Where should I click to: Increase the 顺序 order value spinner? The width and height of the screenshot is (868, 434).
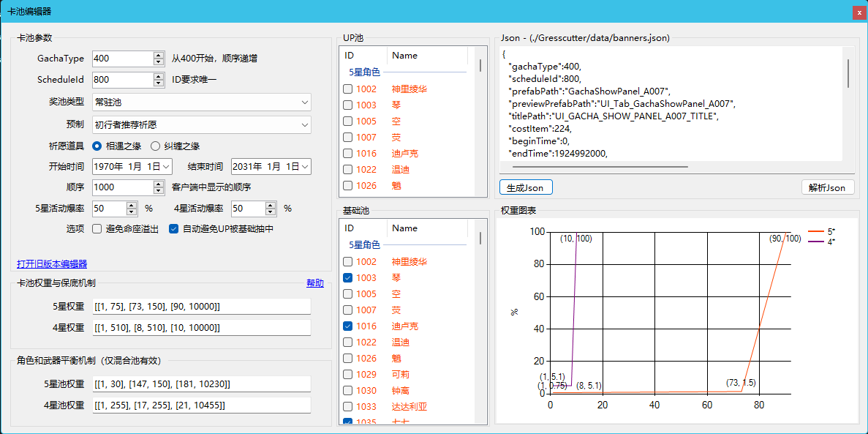tap(159, 184)
